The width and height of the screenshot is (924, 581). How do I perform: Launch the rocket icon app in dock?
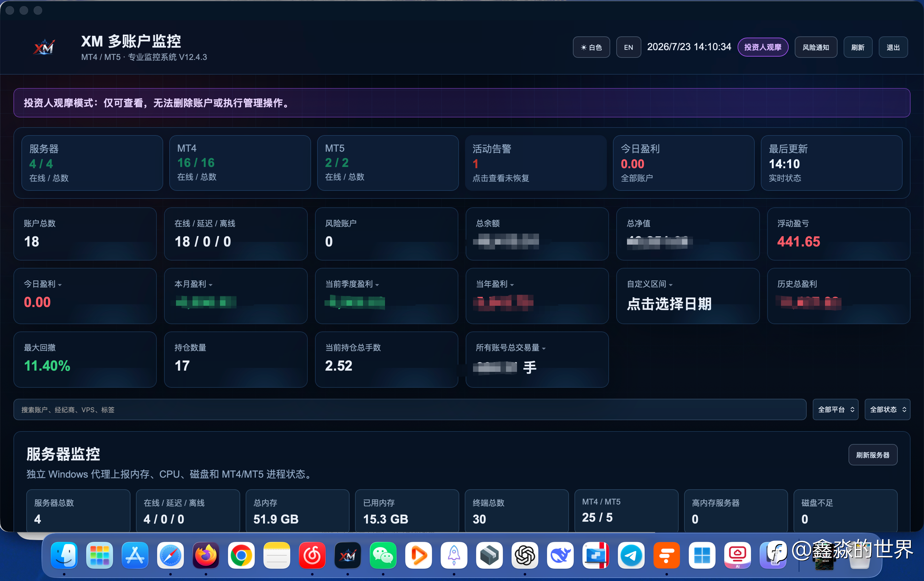point(454,555)
